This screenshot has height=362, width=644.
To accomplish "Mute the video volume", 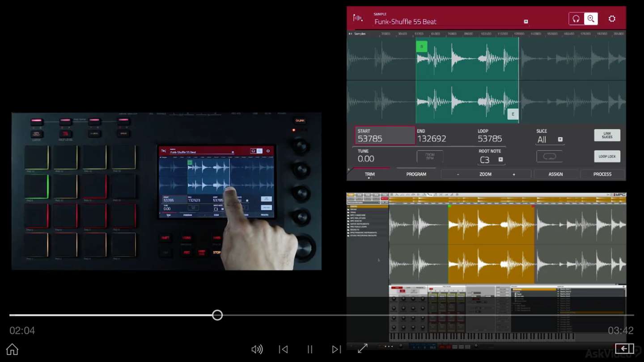I will 257,349.
